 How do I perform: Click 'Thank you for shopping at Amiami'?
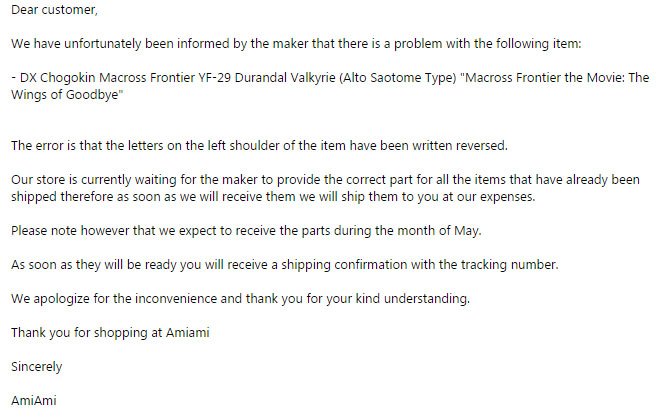110,333
